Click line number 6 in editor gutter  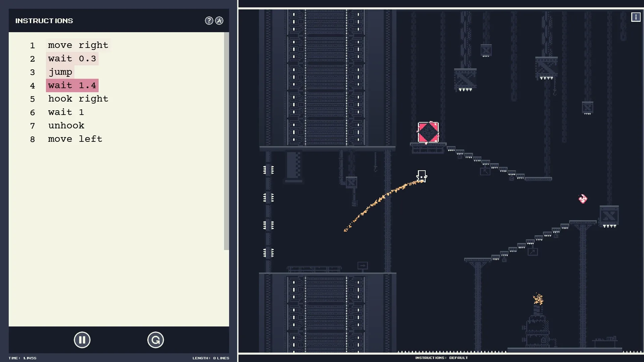tap(33, 113)
